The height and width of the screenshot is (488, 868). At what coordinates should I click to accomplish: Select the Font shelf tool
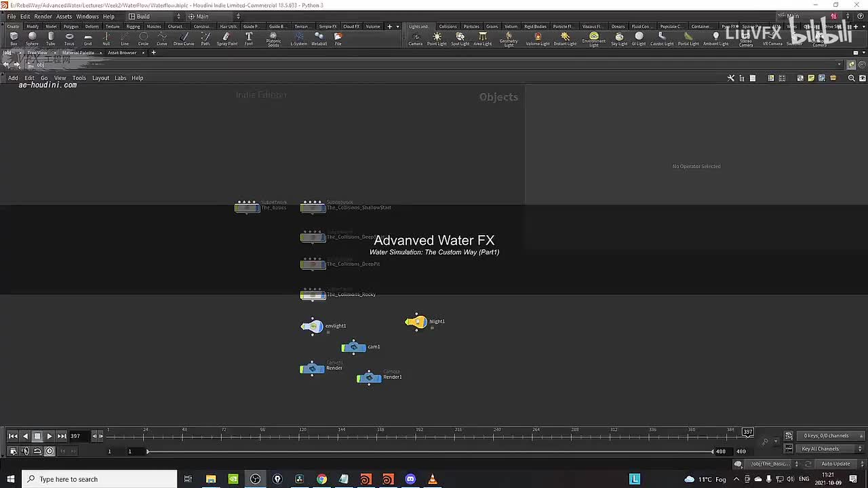249,39
